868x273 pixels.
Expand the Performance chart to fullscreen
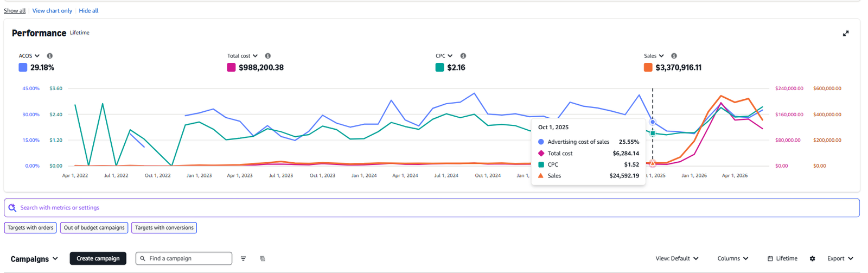[845, 34]
